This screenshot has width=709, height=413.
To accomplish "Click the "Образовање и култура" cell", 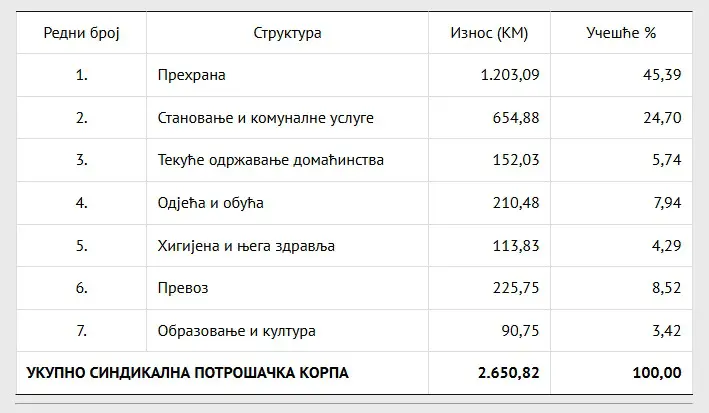I will [237, 330].
